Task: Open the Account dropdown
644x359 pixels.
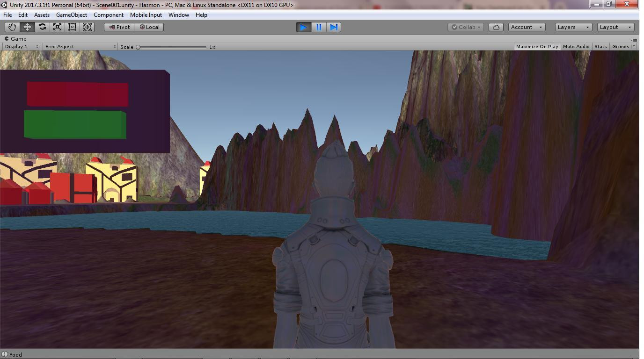Action: tap(527, 27)
